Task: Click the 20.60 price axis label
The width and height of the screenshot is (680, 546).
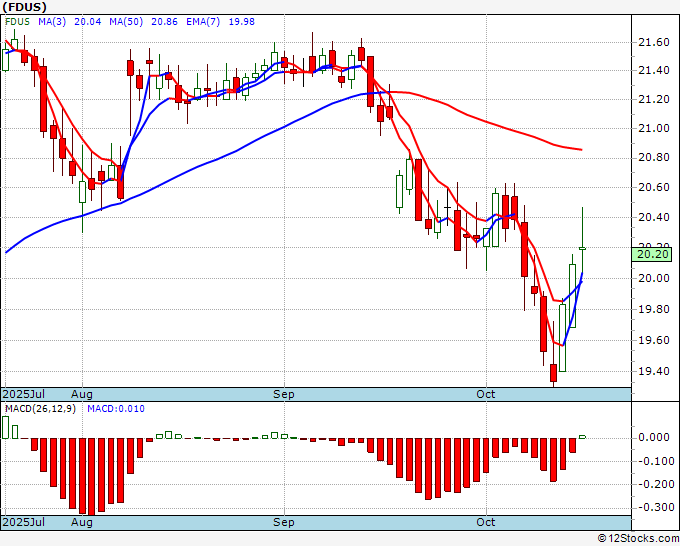Action: click(654, 188)
